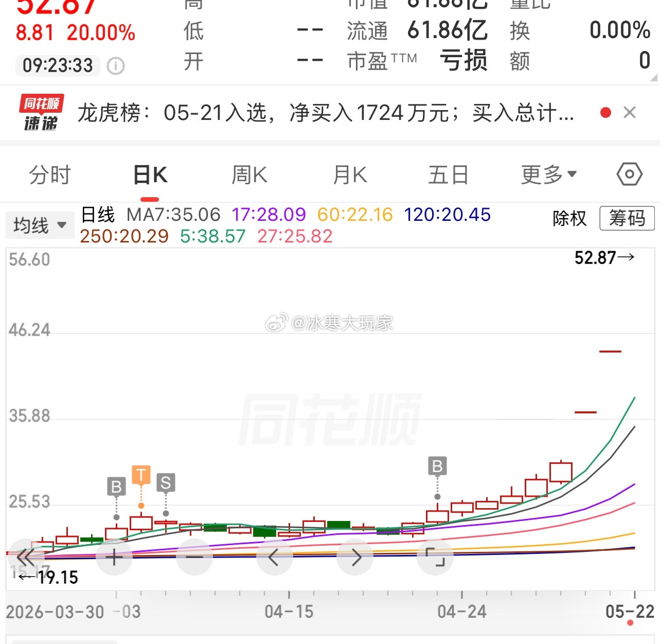This screenshot has width=660, height=644.
Task: Click the 筹码 button
Action: point(627,218)
